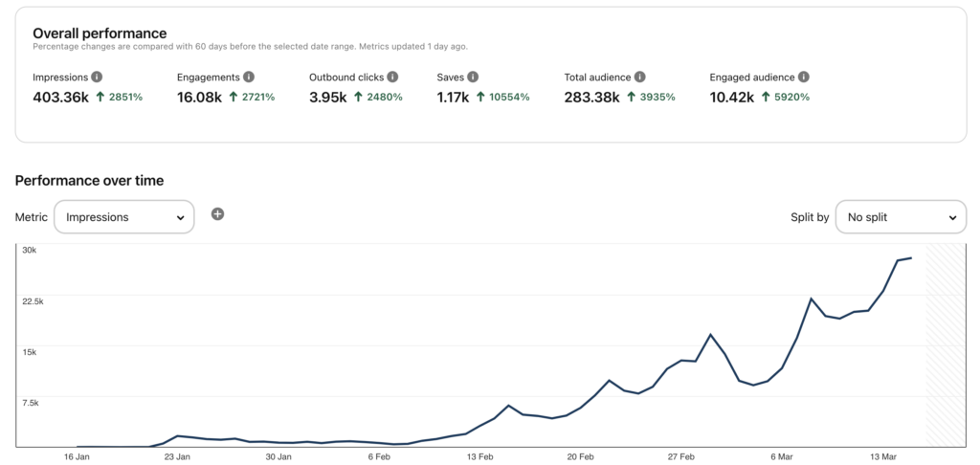The image size is (980, 465).
Task: Click the chart line peak near 13 Mar
Action: click(x=911, y=257)
